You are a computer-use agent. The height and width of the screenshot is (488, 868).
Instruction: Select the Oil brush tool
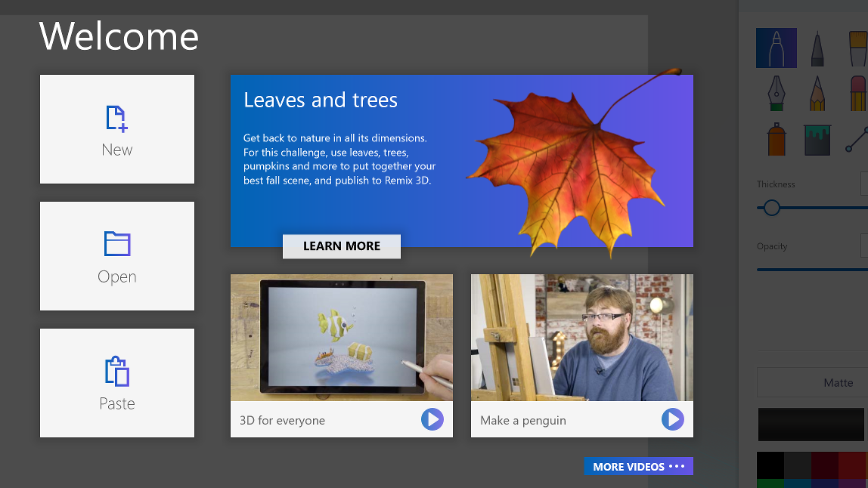click(x=858, y=47)
